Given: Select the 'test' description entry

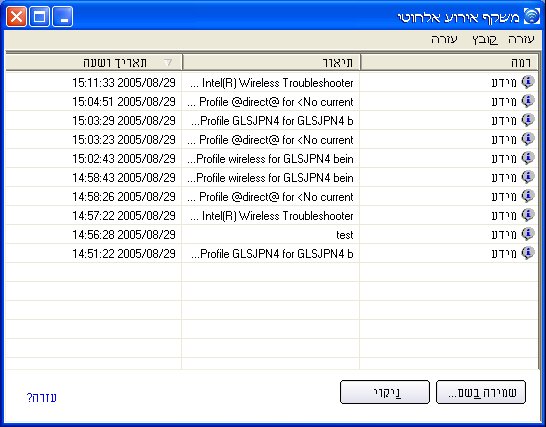Looking at the screenshot, I should (x=344, y=235).
